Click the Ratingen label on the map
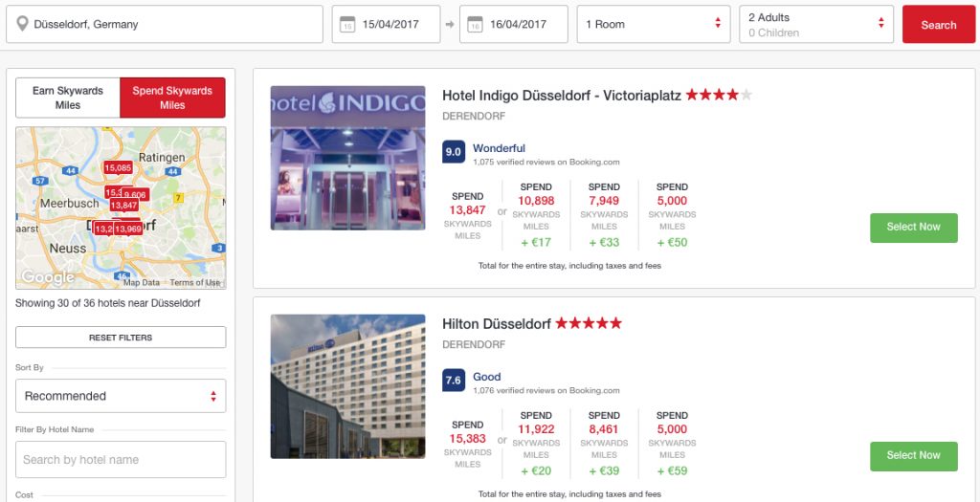 click(x=162, y=158)
